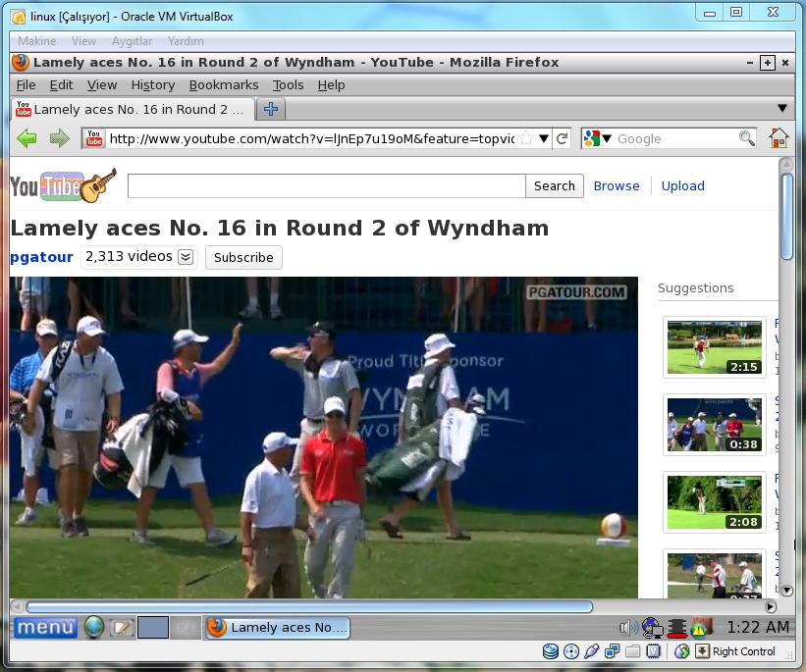Open the VirtualBox Aygıtlar menu
Viewport: 806px width, 672px height.
point(132,41)
